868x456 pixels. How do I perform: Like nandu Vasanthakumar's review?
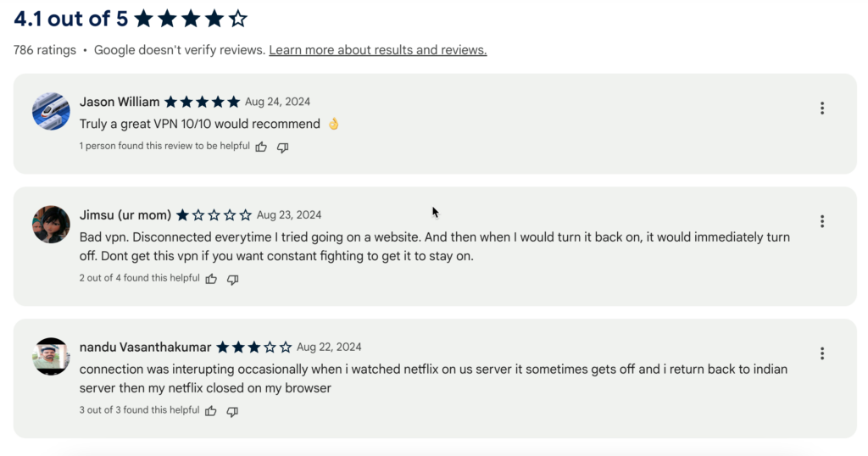[x=210, y=411]
